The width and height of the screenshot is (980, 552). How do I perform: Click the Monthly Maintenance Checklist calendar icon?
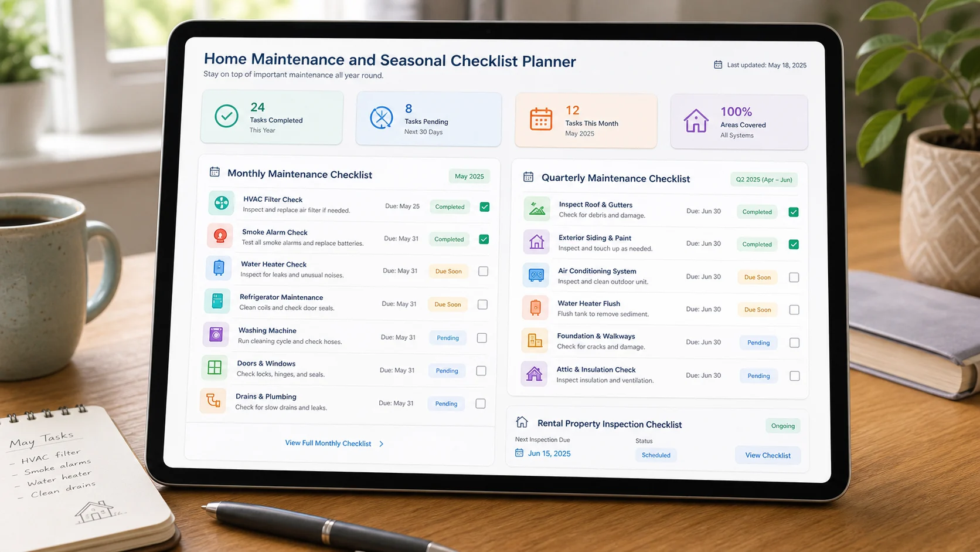215,172
